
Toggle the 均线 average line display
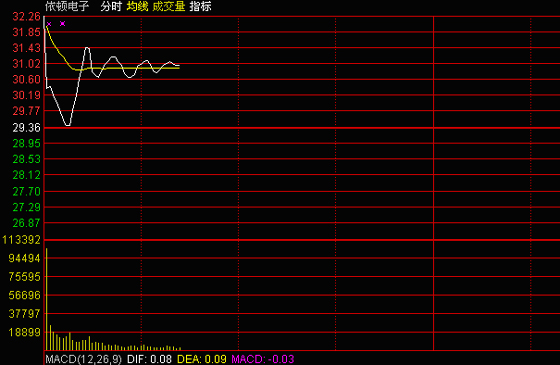[137, 6]
